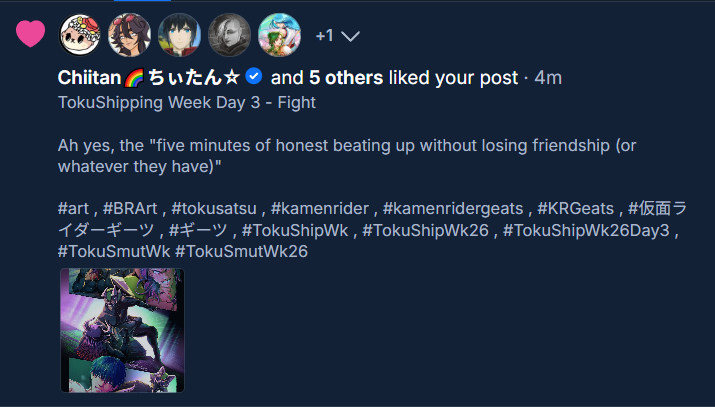This screenshot has height=407, width=715.
Task: Open the dark-haired anime boy avatar
Action: (179, 35)
